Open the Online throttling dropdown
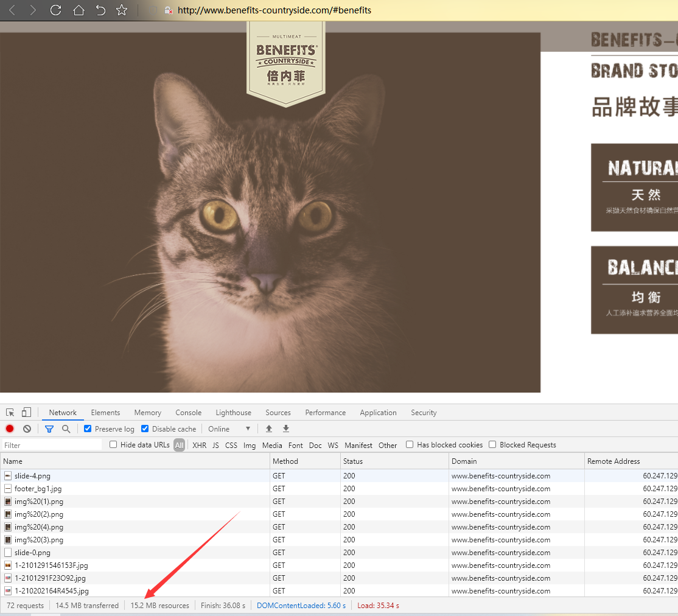 click(229, 429)
